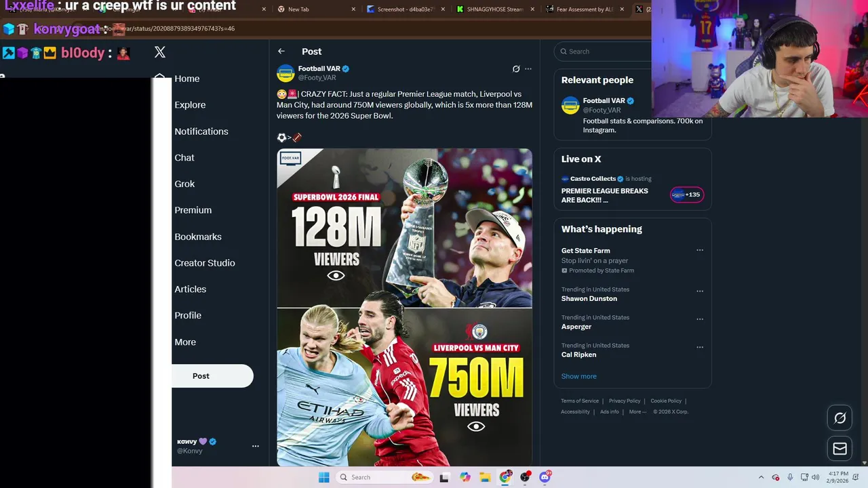Open Bookmarks in X sidebar

pos(198,237)
